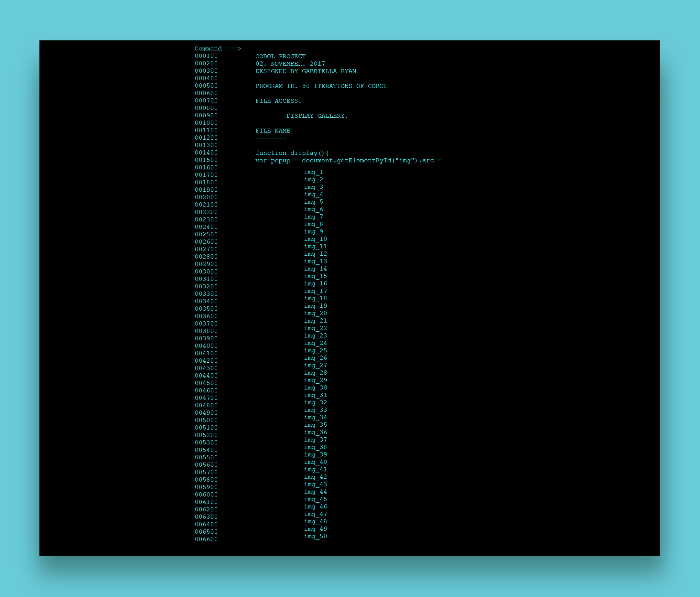View img_45 in the display gallery

coord(315,499)
